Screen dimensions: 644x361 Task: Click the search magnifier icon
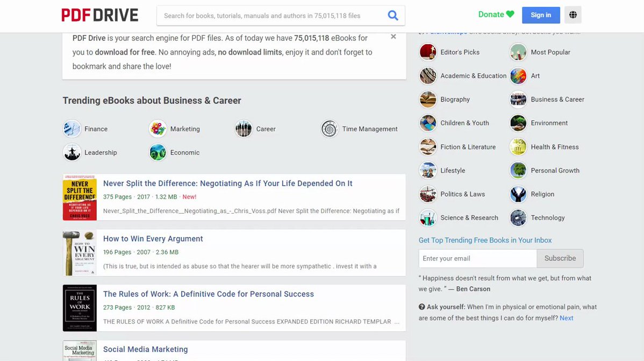tap(393, 16)
